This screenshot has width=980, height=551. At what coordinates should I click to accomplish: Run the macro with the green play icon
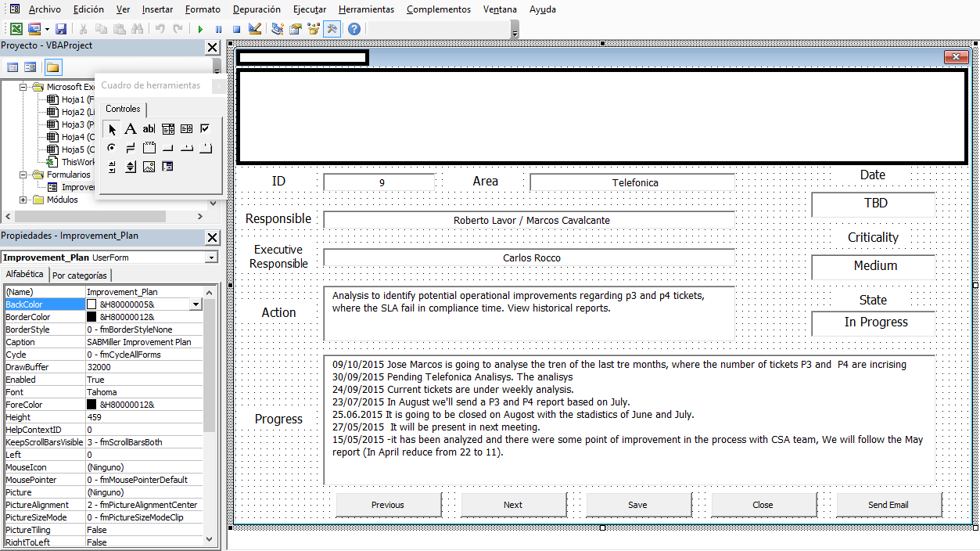(x=200, y=29)
